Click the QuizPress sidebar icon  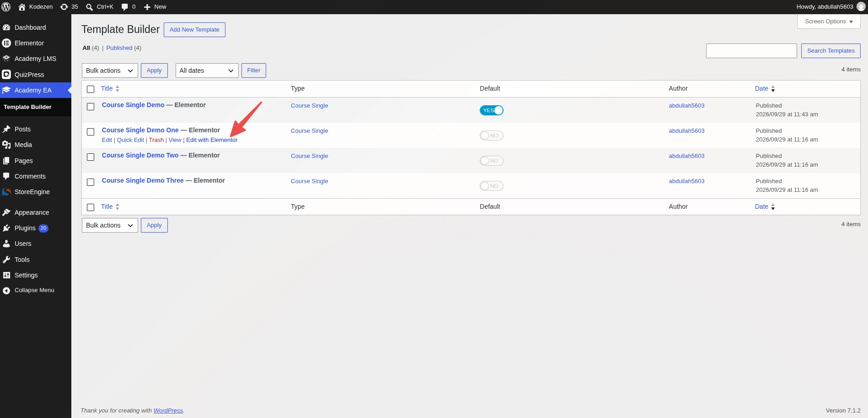pyautogui.click(x=6, y=74)
